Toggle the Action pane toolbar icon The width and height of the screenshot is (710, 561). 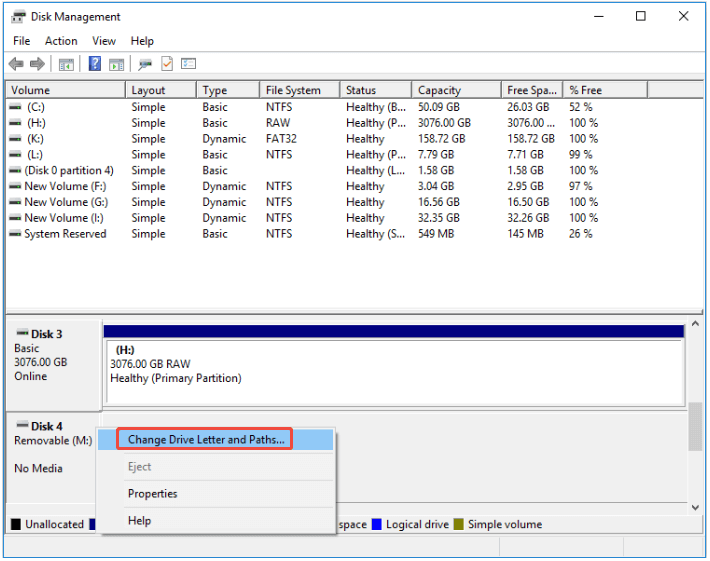click(x=116, y=64)
